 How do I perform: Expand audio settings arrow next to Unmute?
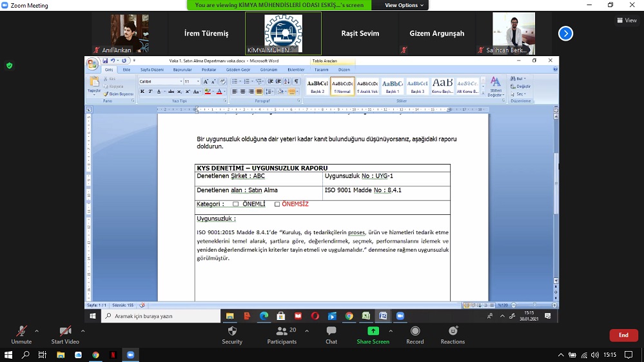[x=37, y=331]
